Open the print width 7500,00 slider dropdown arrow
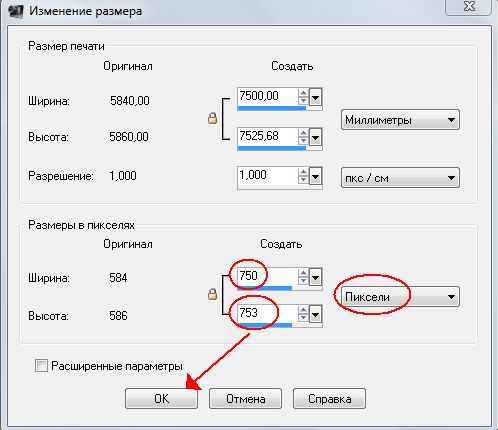Image resolution: width=498 pixels, height=430 pixels. click(x=315, y=98)
